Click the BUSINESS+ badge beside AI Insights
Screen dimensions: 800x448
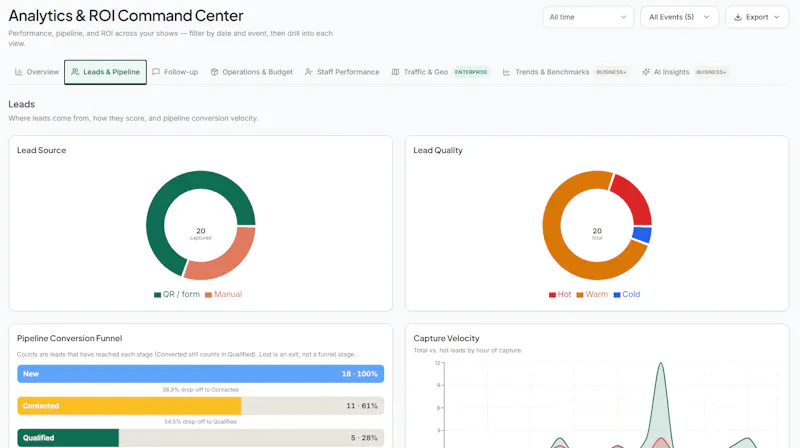pos(711,72)
